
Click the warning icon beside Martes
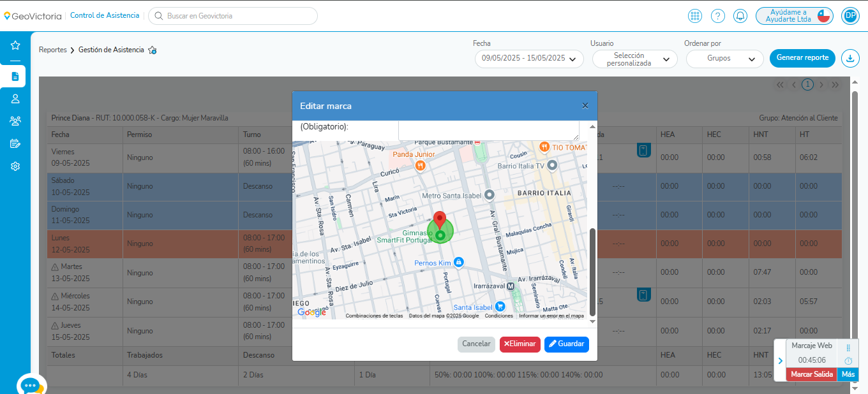[55, 266]
